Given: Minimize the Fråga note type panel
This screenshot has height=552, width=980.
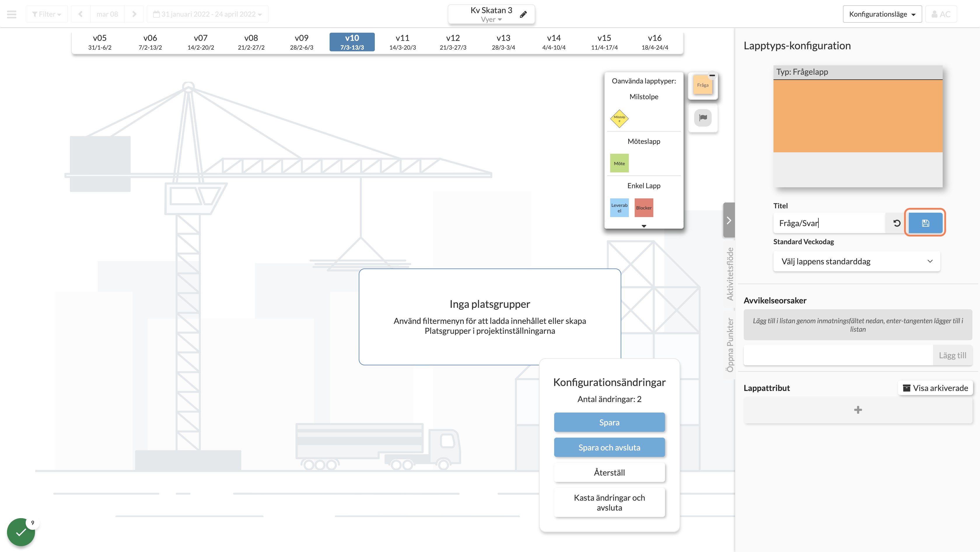Looking at the screenshot, I should (712, 75).
